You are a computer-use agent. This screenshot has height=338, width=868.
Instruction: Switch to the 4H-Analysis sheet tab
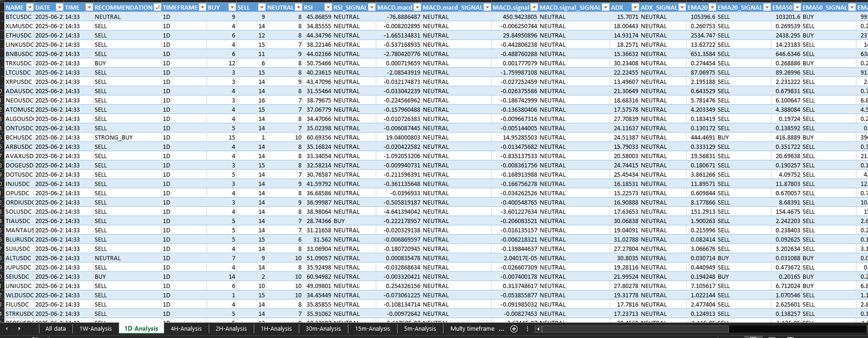(x=186, y=329)
